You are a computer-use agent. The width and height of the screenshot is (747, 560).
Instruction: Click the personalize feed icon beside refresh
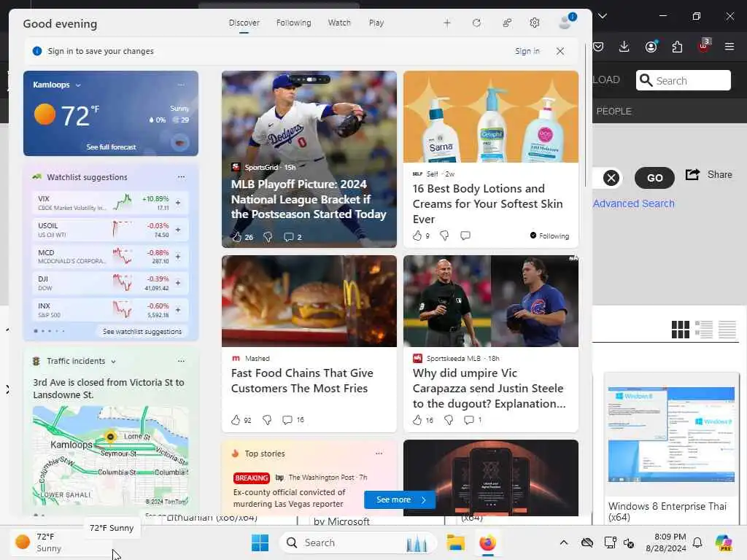(x=507, y=23)
